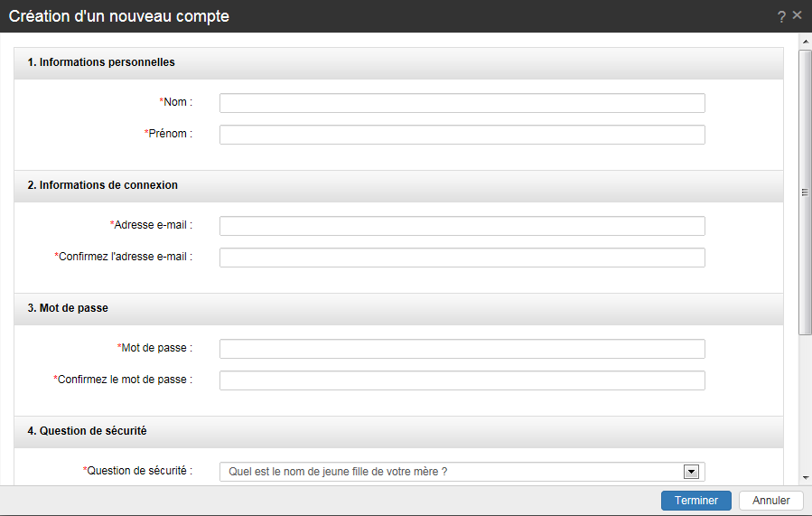812x516 pixels.
Task: Cancel with the Annuler button
Action: pyautogui.click(x=770, y=501)
